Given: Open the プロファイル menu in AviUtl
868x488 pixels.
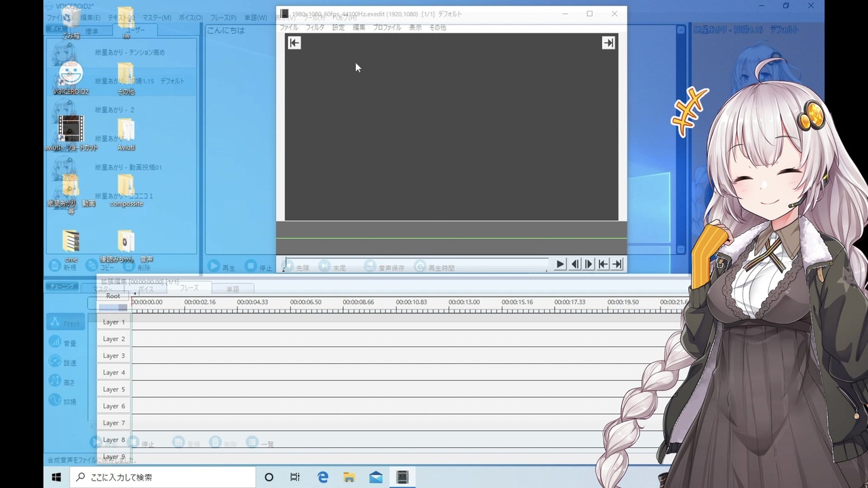Looking at the screenshot, I should point(387,28).
